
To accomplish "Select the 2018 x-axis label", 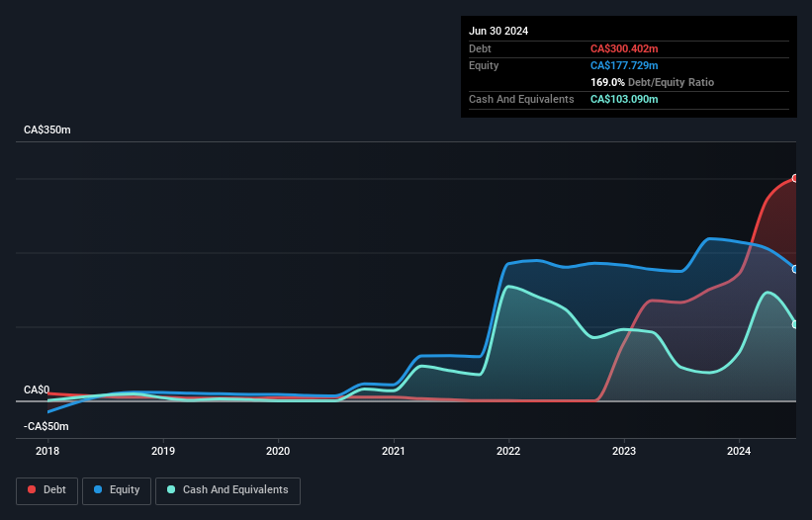I will point(47,451).
